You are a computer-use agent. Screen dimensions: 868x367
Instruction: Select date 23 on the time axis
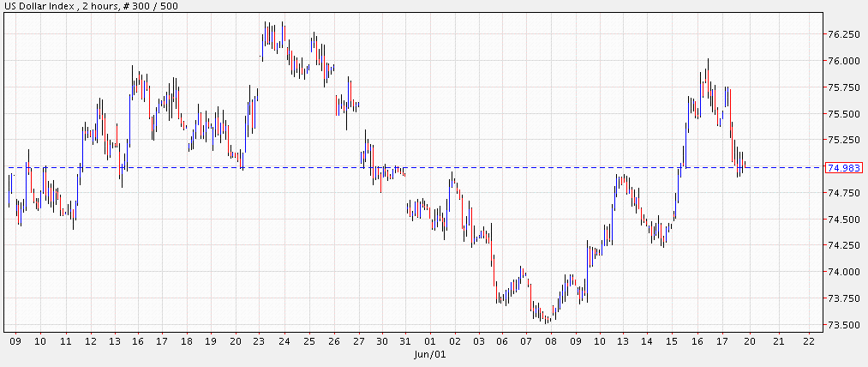coord(260,341)
